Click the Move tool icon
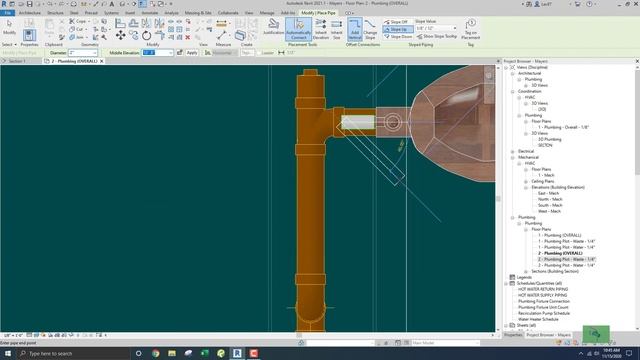Screen dimensions: 640x360 (120, 36)
